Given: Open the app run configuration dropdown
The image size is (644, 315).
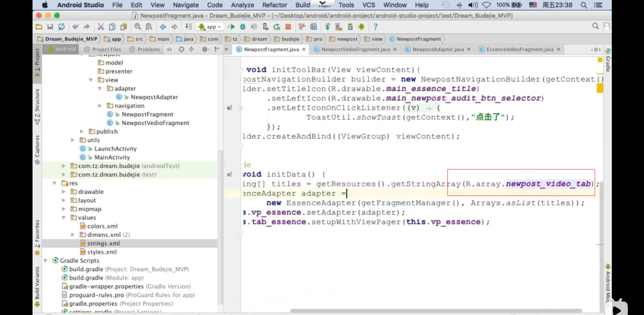Looking at the screenshot, I should click(x=211, y=27).
